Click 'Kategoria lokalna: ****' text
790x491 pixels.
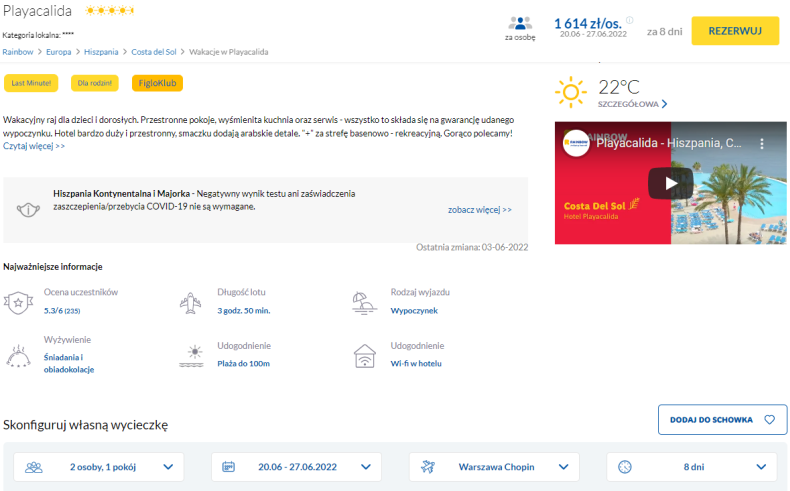pos(38,35)
